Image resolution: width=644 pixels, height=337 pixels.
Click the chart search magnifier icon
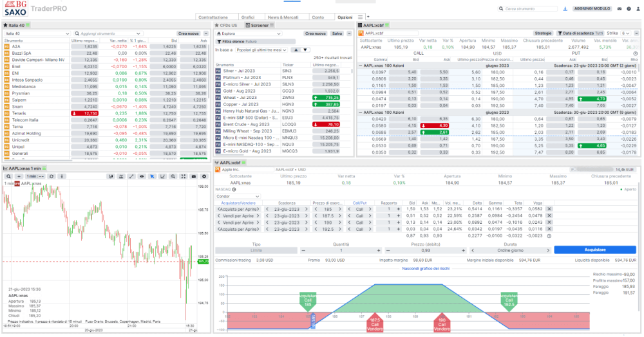8,176
